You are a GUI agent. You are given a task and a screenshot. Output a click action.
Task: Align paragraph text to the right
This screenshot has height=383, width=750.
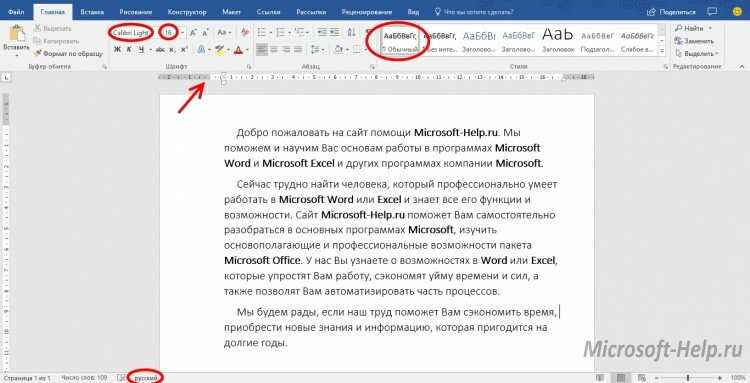click(286, 49)
